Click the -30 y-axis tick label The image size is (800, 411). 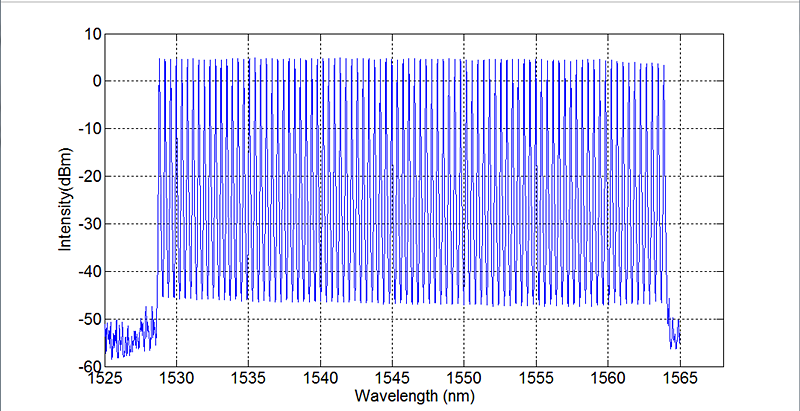tap(89, 224)
